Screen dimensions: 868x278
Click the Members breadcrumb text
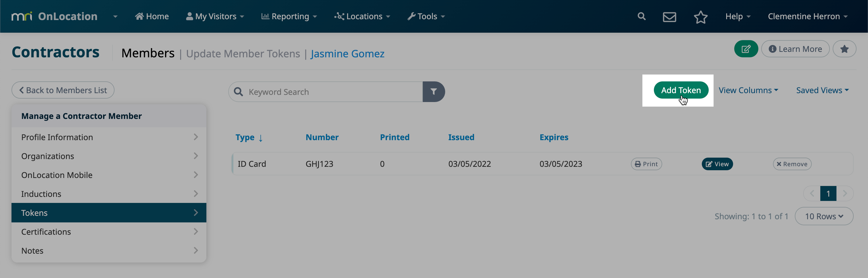point(148,53)
